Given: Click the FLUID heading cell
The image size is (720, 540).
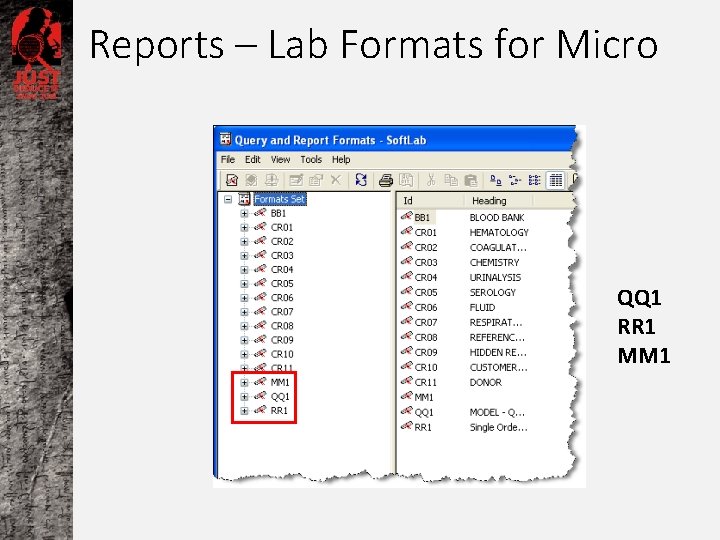Looking at the screenshot, I should point(482,308).
